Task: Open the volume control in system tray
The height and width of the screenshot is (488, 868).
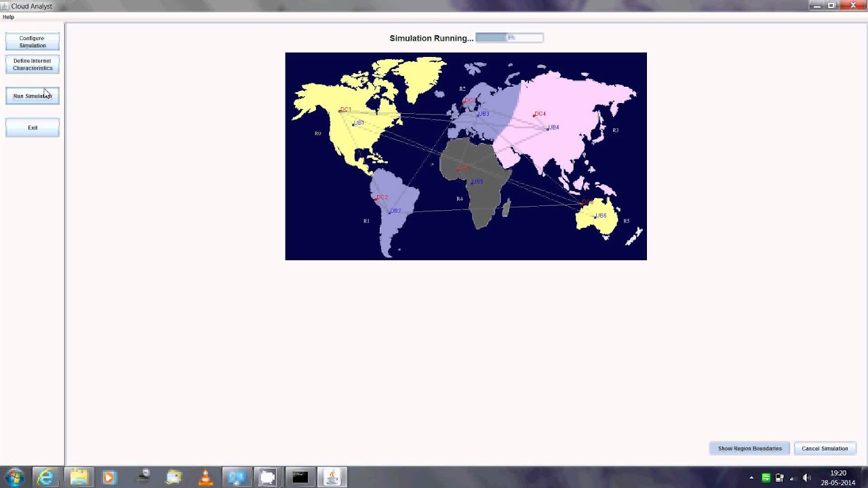Action: pos(806,478)
